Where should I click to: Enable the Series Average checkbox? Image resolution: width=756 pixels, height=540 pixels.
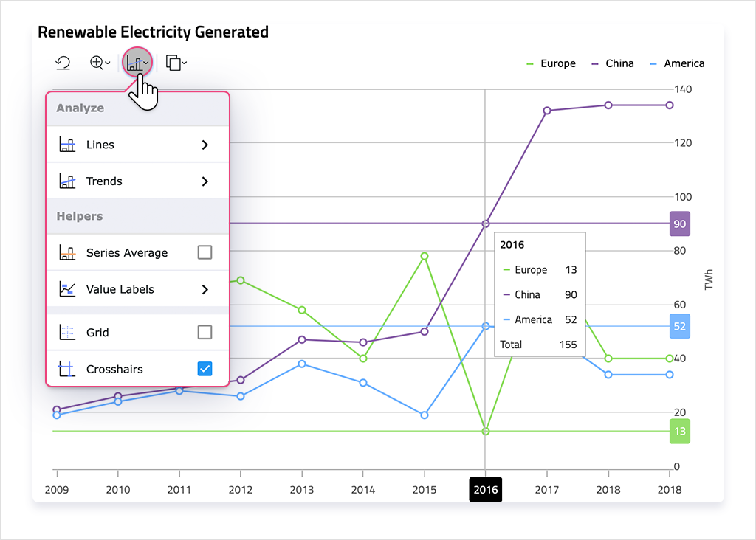pos(205,252)
